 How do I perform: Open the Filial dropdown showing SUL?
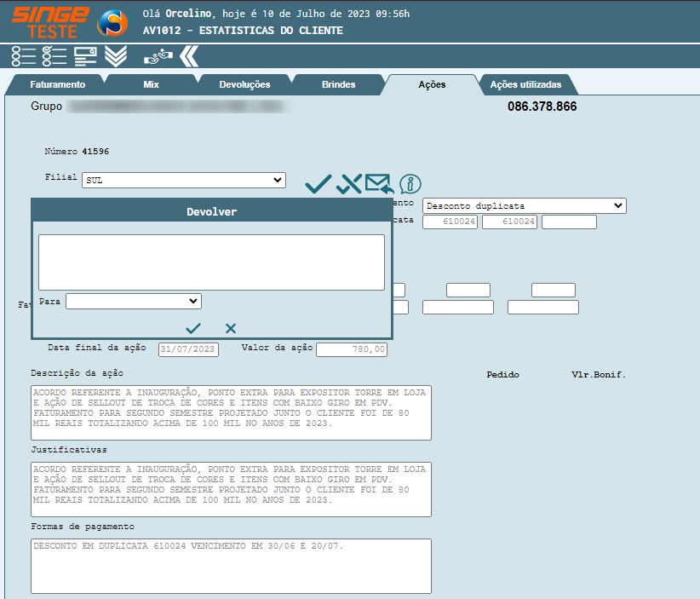184,180
